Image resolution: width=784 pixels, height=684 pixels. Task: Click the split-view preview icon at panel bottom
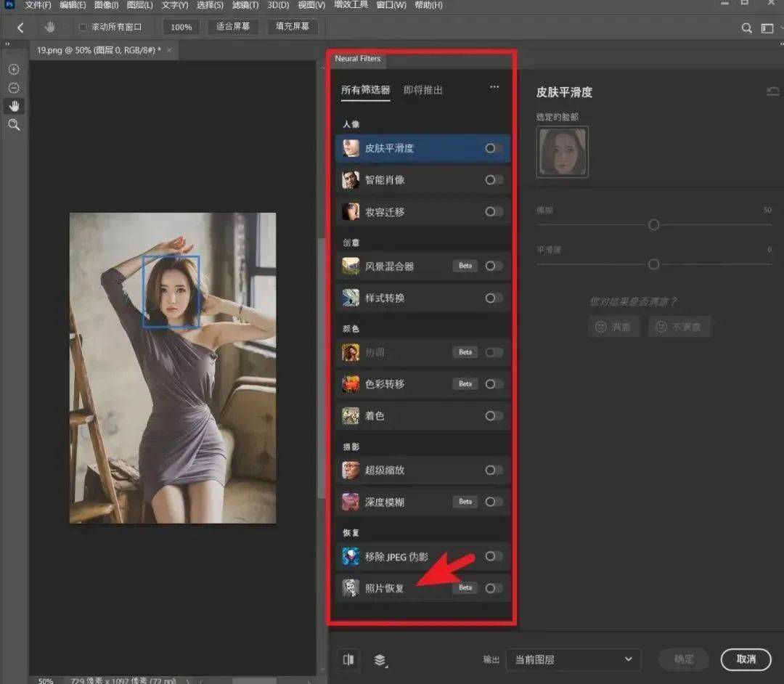[x=348, y=659]
